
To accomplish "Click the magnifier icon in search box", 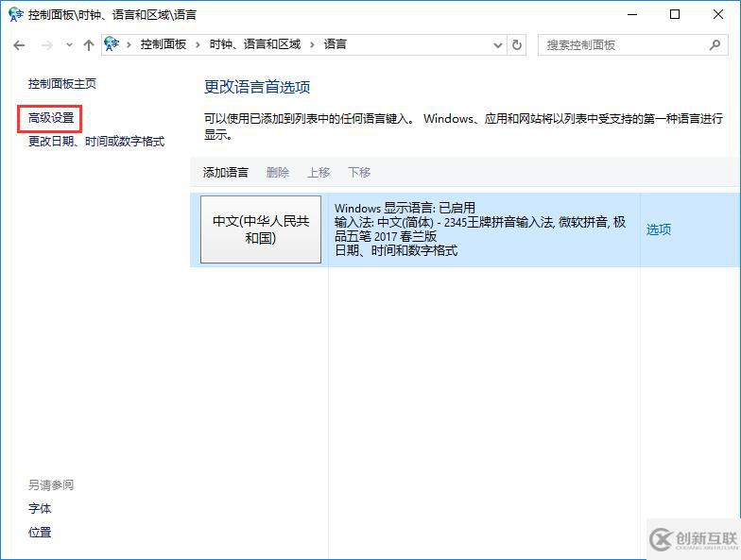I will tap(715, 44).
